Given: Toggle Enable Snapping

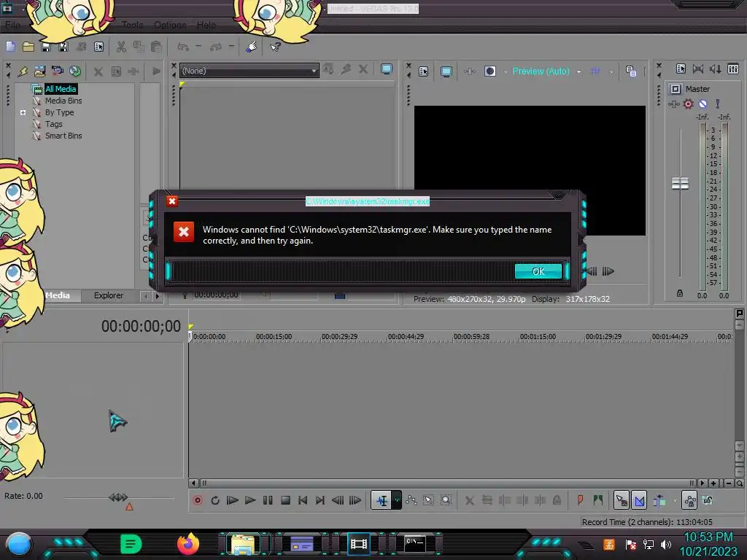Looking at the screenshot, I should click(x=622, y=500).
